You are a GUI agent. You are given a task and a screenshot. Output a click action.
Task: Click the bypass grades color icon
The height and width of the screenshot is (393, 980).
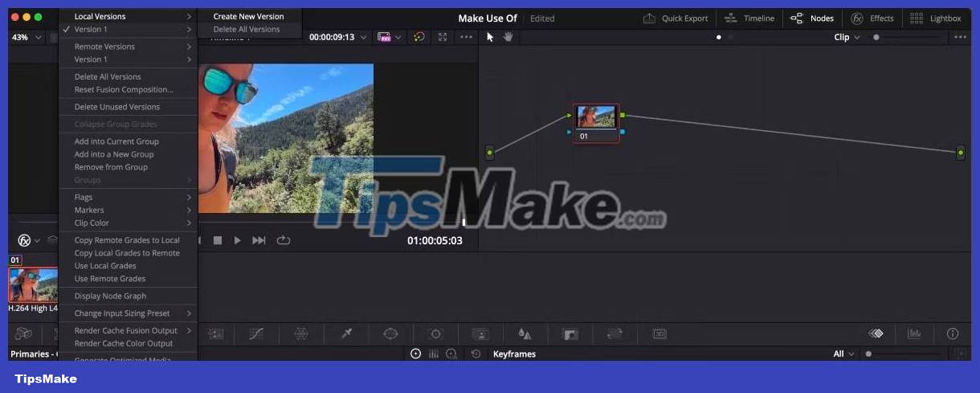pos(419,37)
